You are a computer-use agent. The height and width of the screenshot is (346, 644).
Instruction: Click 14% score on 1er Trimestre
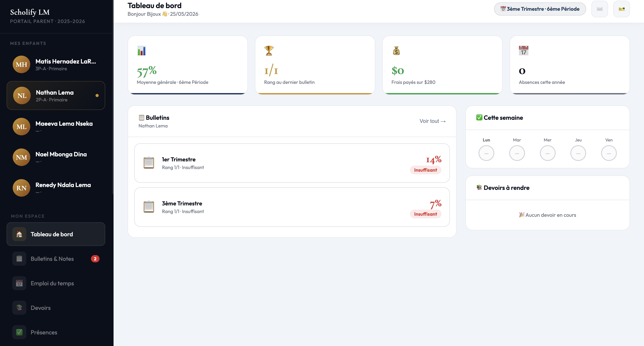[434, 159]
